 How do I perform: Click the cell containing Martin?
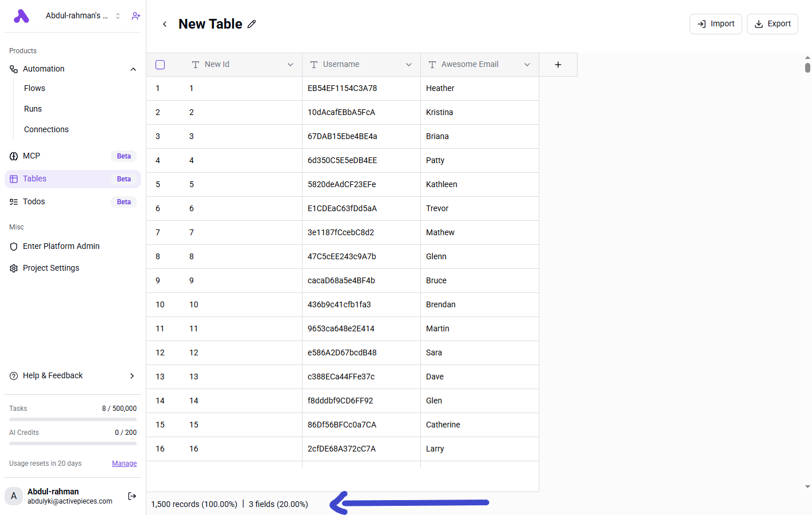(x=480, y=328)
